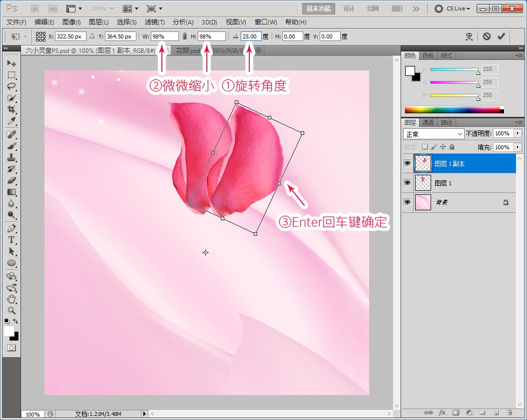Switch to the 绘画 workspace
The height and width of the screenshot is (420, 527).
[373, 8]
